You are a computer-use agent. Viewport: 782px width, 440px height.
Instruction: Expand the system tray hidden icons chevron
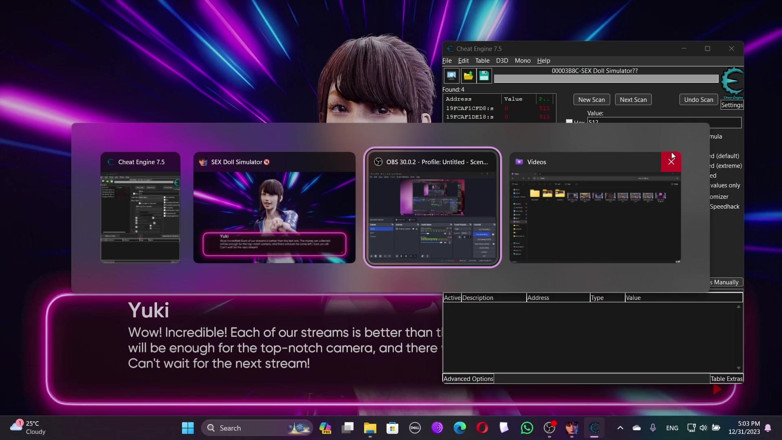pos(620,428)
